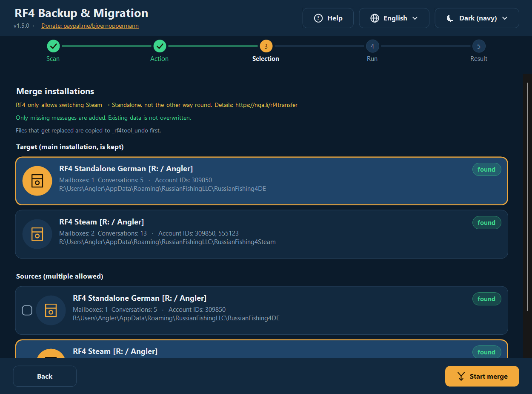532x394 pixels.
Task: Click the RF4 Backup & Migration title
Action: [81, 13]
